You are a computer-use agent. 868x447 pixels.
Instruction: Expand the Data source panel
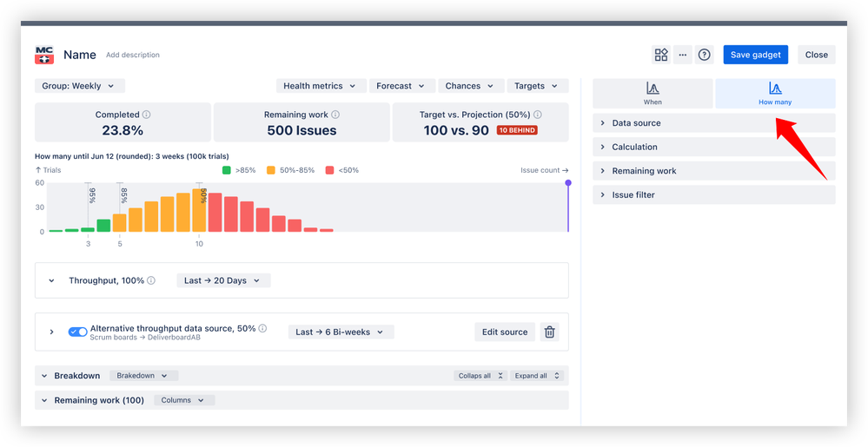coord(713,122)
